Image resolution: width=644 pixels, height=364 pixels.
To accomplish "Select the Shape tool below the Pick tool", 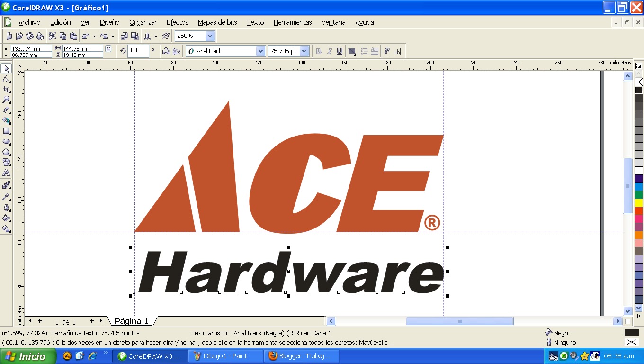I will click(x=6, y=79).
